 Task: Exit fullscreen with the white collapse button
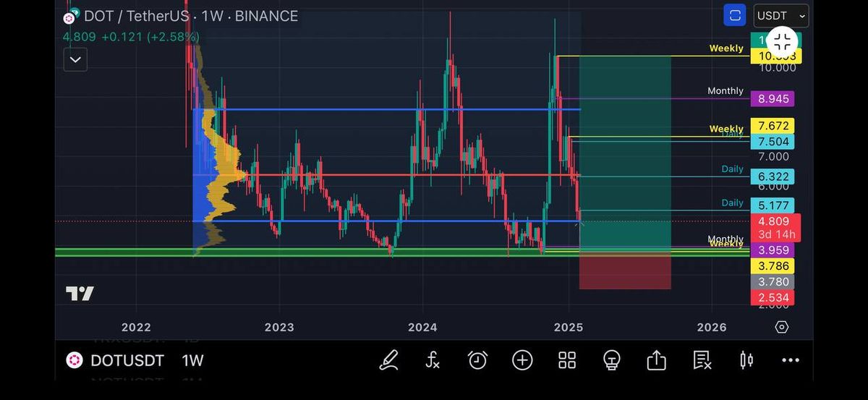782,41
